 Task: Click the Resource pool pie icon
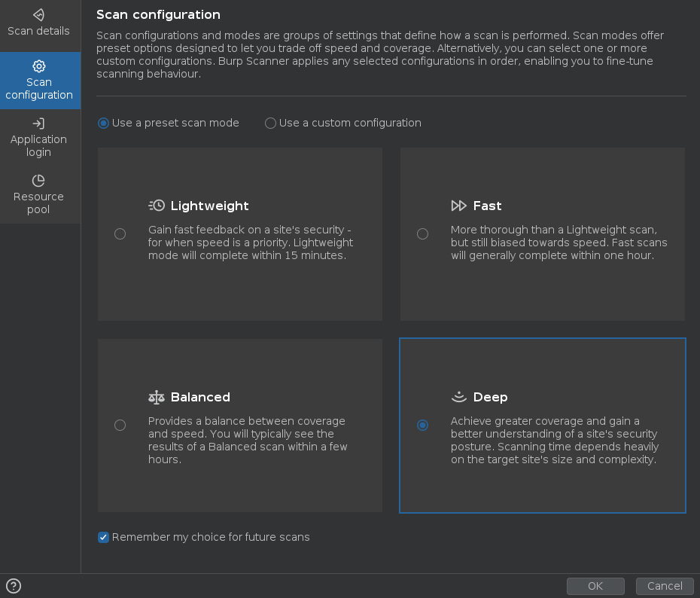coord(39,181)
